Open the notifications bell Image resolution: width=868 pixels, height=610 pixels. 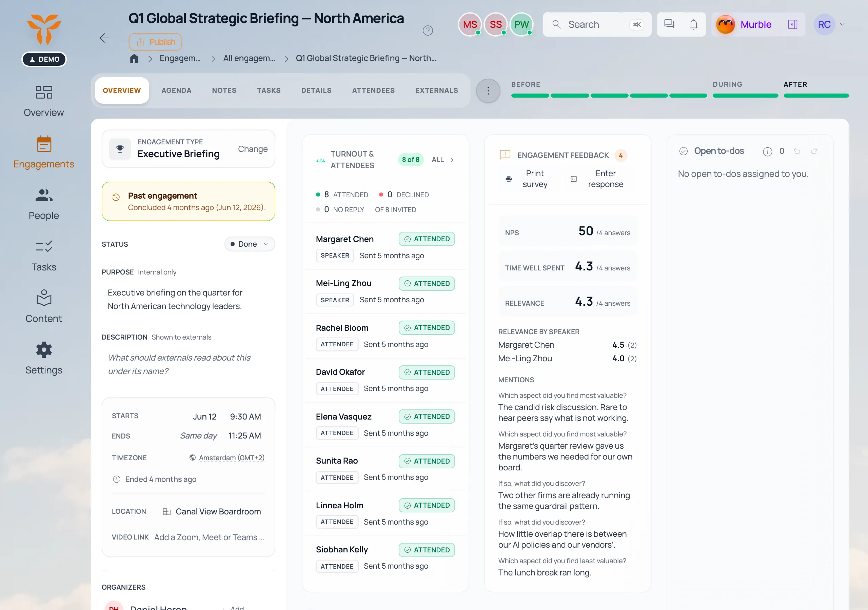[x=693, y=24]
